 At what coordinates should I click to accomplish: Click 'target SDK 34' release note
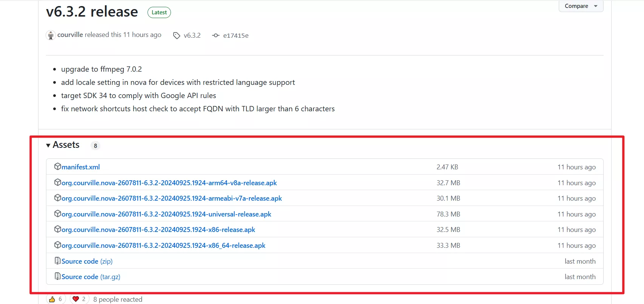pos(138,95)
